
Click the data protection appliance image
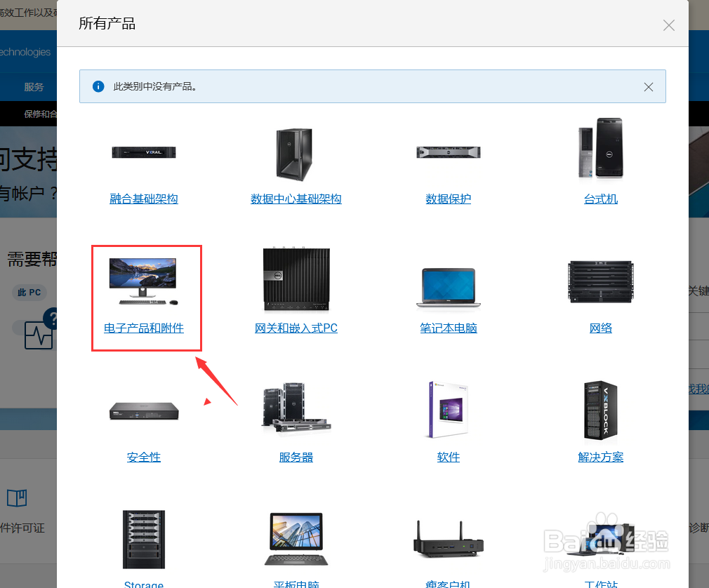coord(449,152)
